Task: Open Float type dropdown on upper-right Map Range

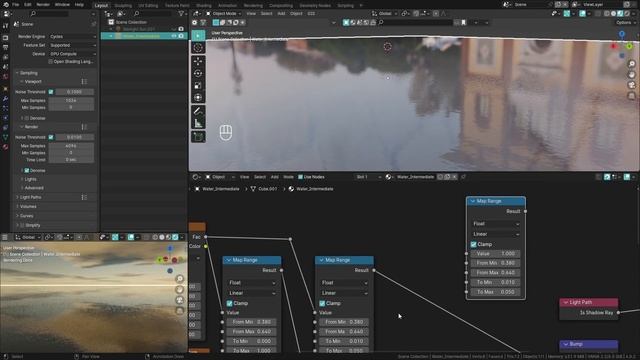Action: point(496,224)
